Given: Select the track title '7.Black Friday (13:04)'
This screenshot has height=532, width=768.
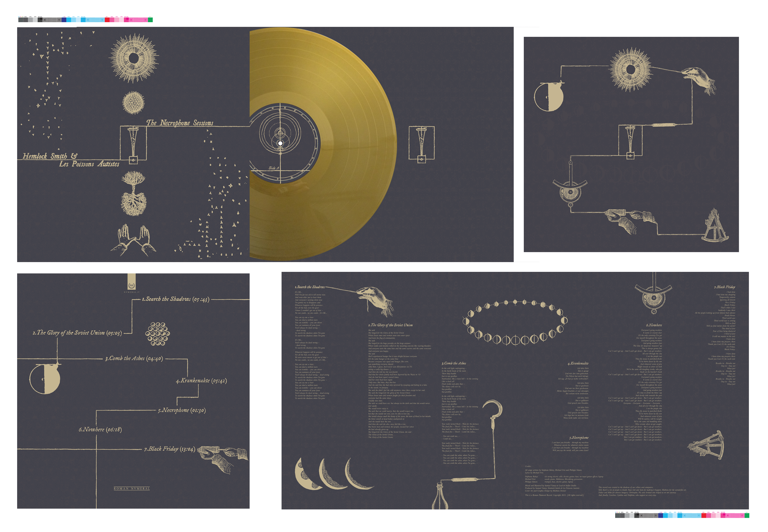Looking at the screenshot, I should coord(169,449).
